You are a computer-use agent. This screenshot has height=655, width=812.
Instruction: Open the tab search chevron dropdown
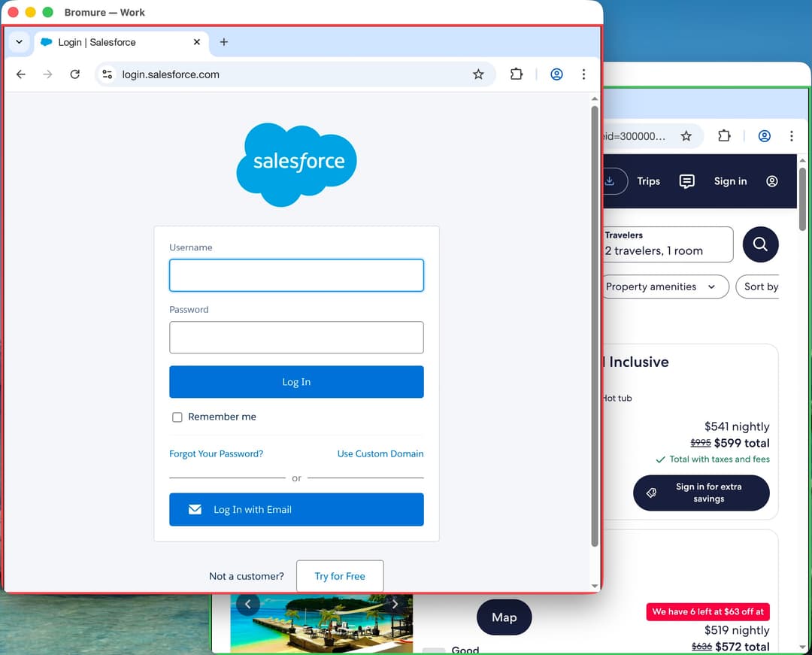pos(19,43)
